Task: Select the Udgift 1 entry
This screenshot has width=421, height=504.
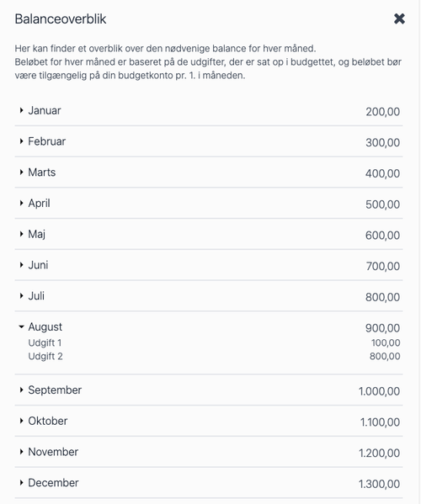Action: coord(45,343)
